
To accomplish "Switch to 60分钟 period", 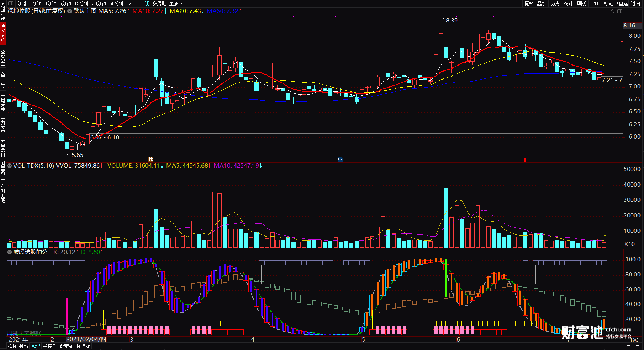I will pyautogui.click(x=116, y=3).
